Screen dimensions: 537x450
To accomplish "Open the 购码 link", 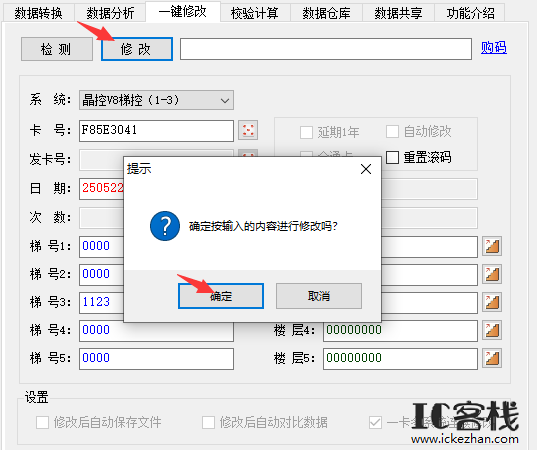I will (494, 48).
